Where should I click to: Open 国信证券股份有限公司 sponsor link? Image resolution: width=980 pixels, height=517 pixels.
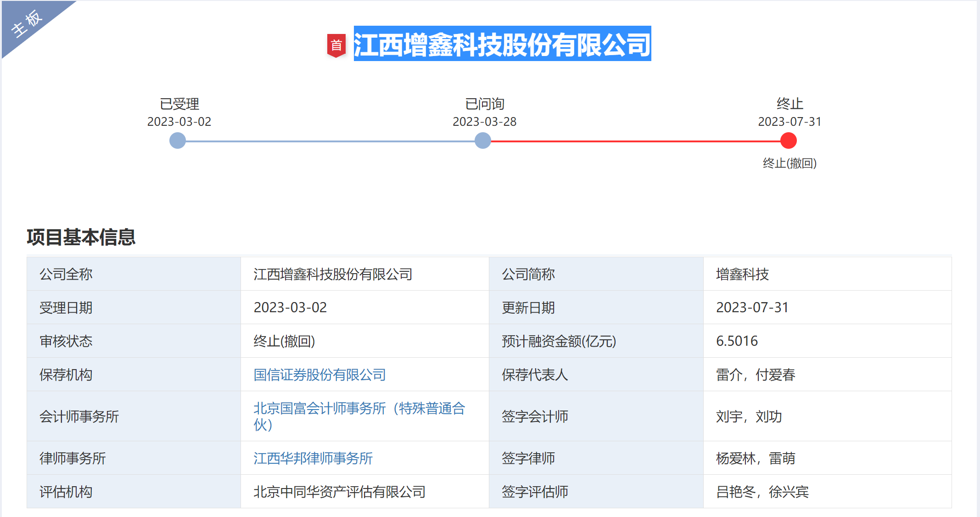[319, 375]
